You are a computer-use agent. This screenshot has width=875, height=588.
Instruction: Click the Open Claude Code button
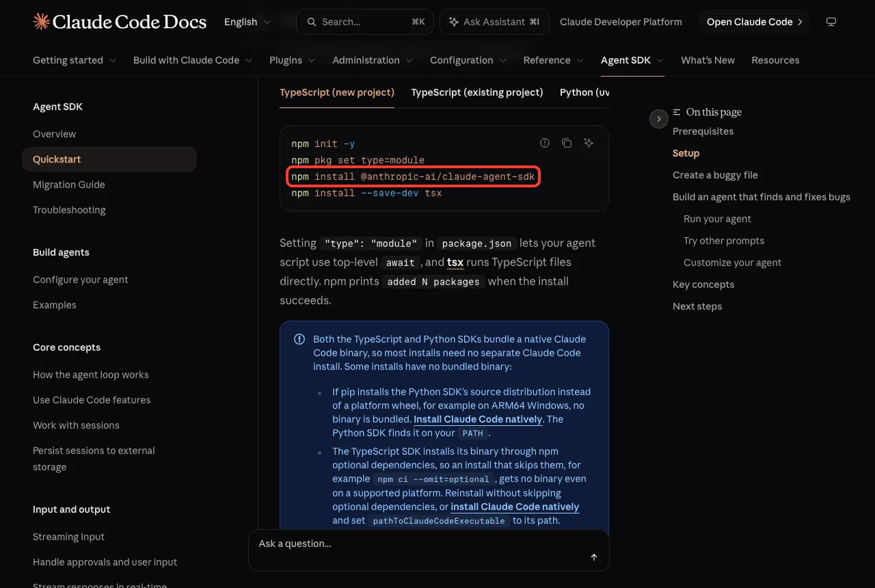click(755, 22)
